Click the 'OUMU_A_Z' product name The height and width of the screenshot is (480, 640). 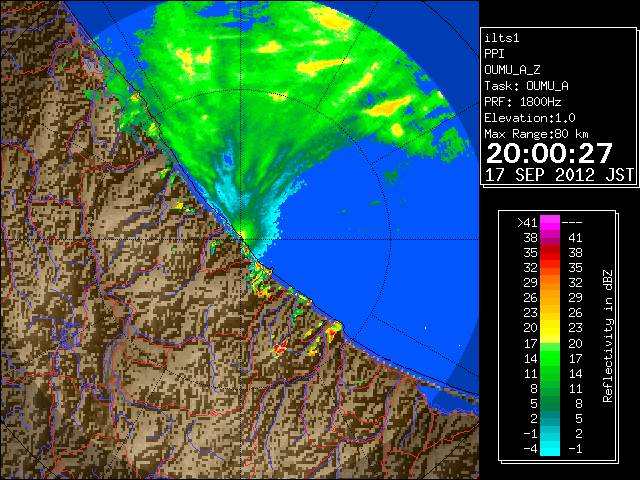512,70
